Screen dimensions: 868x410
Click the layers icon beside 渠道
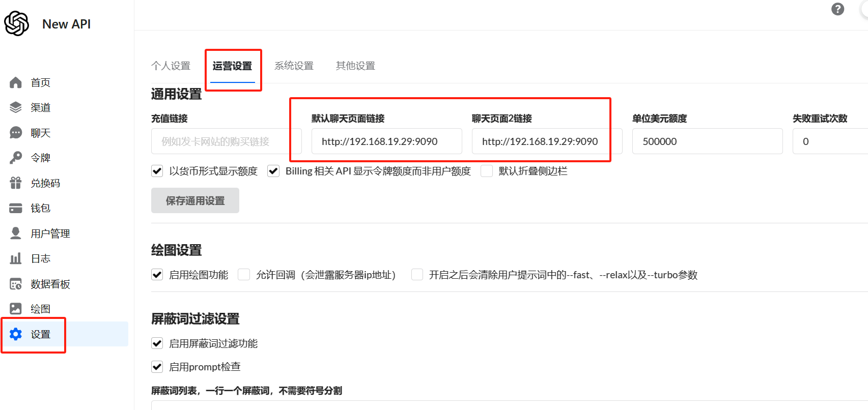pyautogui.click(x=16, y=107)
